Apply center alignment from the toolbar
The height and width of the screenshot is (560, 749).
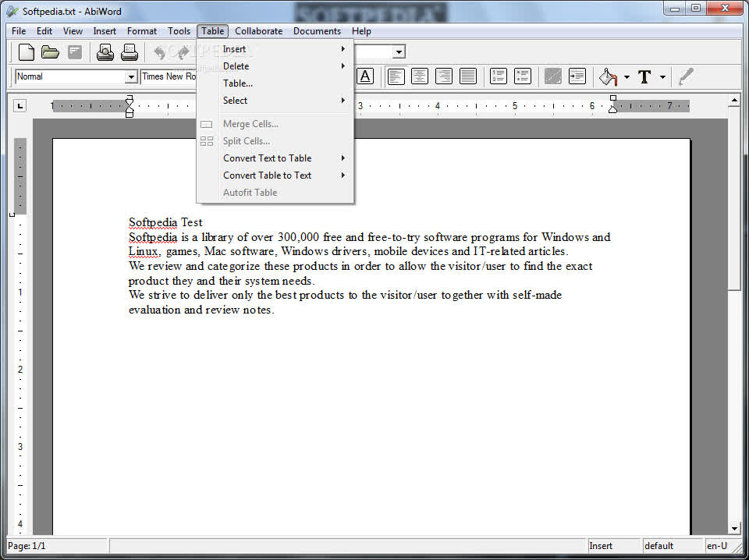(x=420, y=76)
